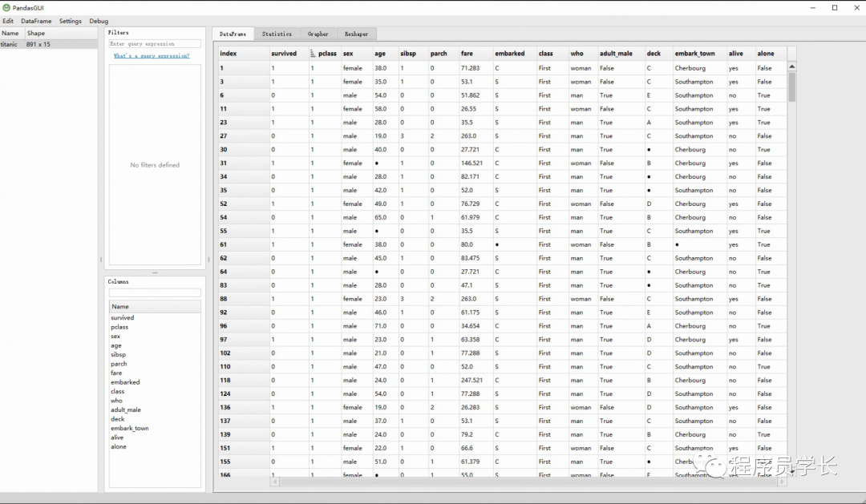Viewport: 866px width, 504px height.
Task: Click the age cell '71.0' in row 96
Action: (386, 326)
